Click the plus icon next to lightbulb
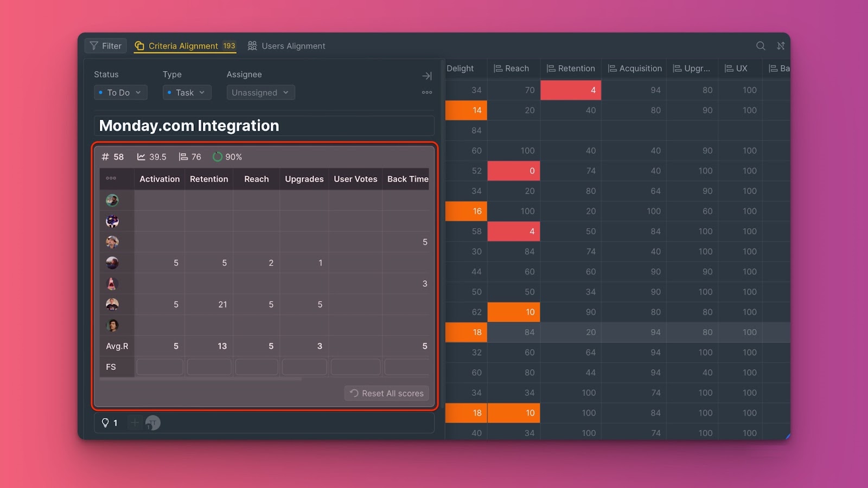Viewport: 868px width, 488px height. pos(135,422)
